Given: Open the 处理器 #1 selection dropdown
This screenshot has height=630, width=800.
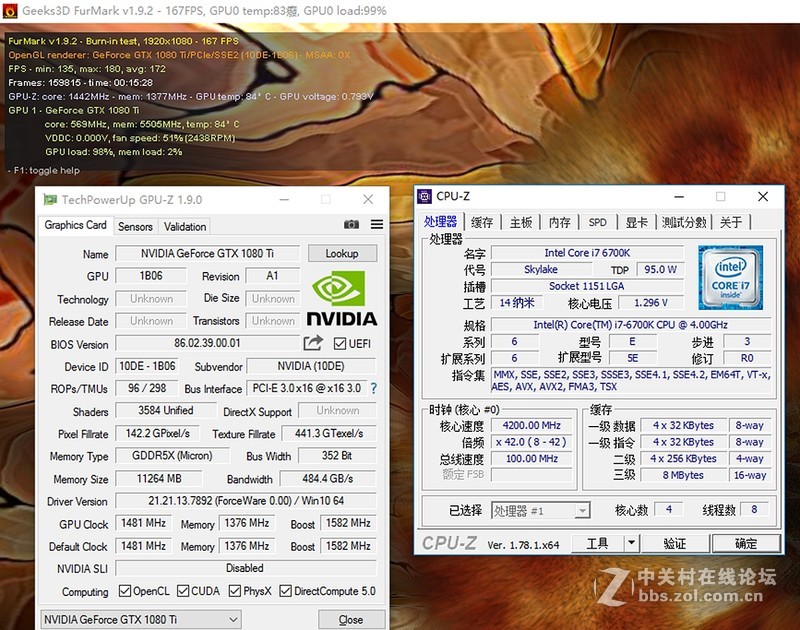Looking at the screenshot, I should click(x=541, y=511).
